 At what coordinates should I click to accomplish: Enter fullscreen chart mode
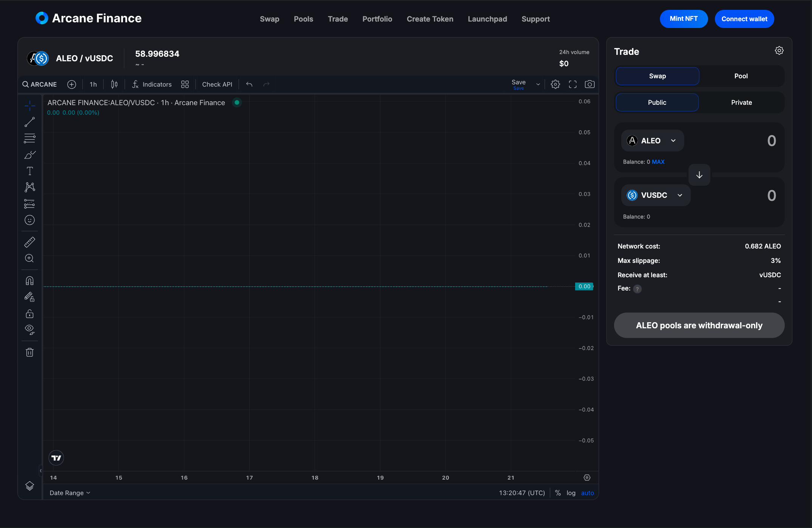(x=572, y=84)
